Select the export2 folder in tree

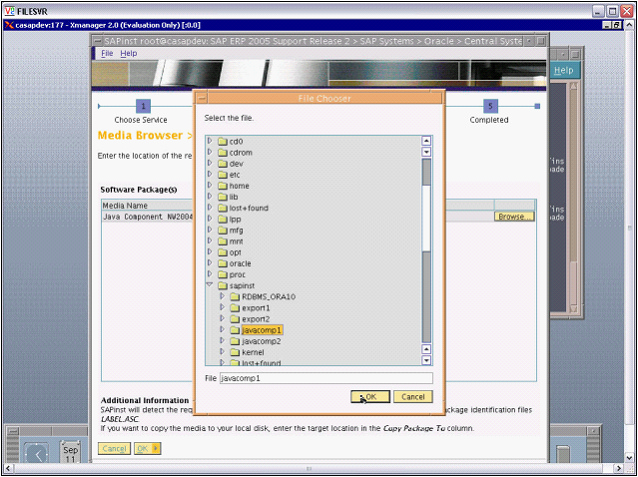click(255, 318)
